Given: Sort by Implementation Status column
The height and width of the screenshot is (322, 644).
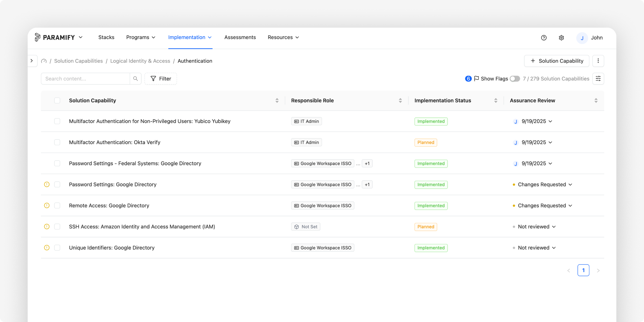Looking at the screenshot, I should coord(496,101).
